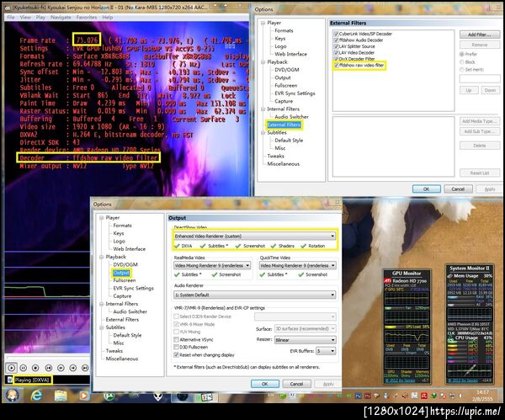Viewport: 505px width, 420px height.
Task: Toggle Reset when changing display checkbox
Action: click(176, 355)
